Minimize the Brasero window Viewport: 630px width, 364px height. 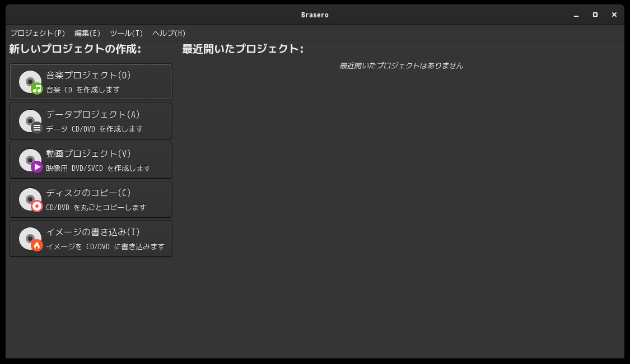[576, 15]
